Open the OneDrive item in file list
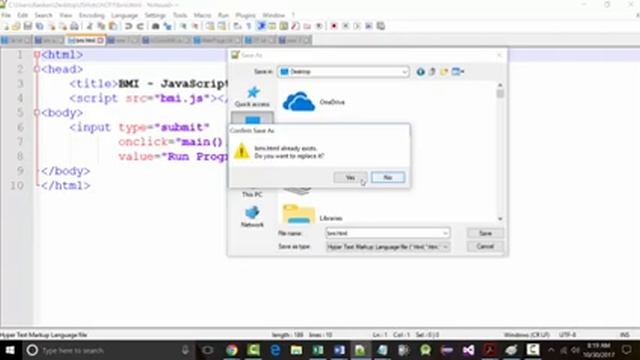Screen dimensions: 640x360 pos(314,102)
